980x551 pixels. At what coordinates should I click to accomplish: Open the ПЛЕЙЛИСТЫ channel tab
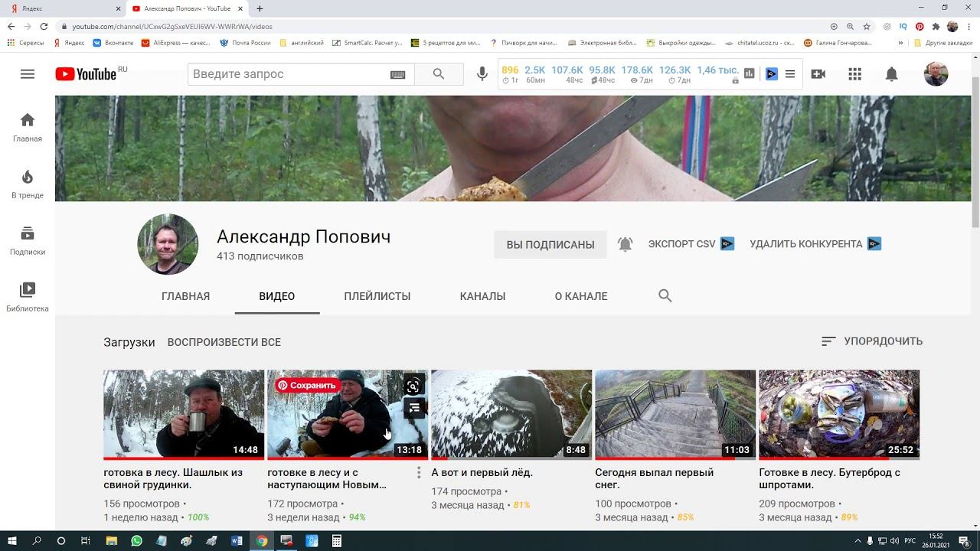click(377, 296)
